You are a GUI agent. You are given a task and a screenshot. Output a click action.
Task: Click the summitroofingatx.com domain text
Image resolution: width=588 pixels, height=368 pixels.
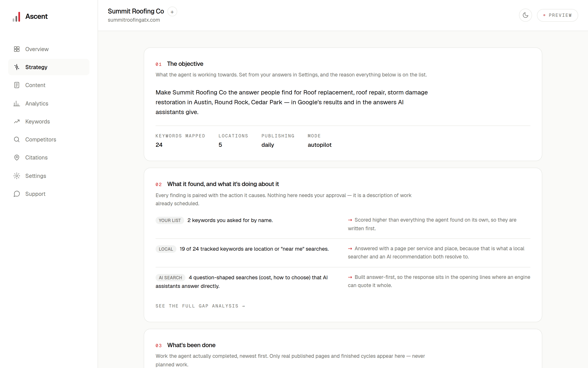click(134, 20)
